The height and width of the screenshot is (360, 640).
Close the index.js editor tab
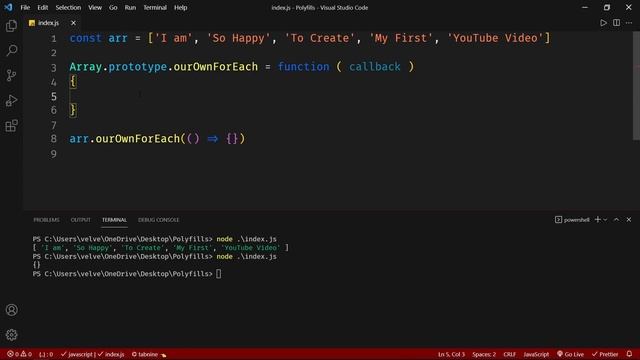pyautogui.click(x=73, y=23)
